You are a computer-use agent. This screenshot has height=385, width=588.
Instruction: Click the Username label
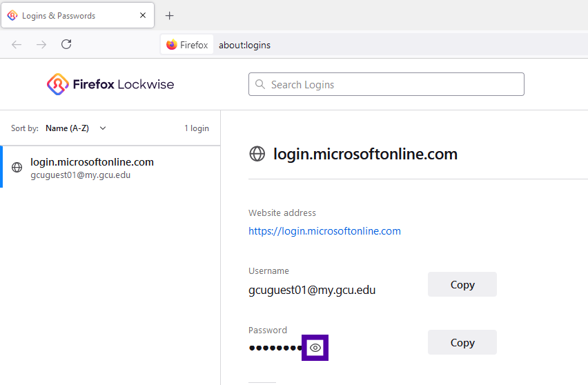click(268, 270)
